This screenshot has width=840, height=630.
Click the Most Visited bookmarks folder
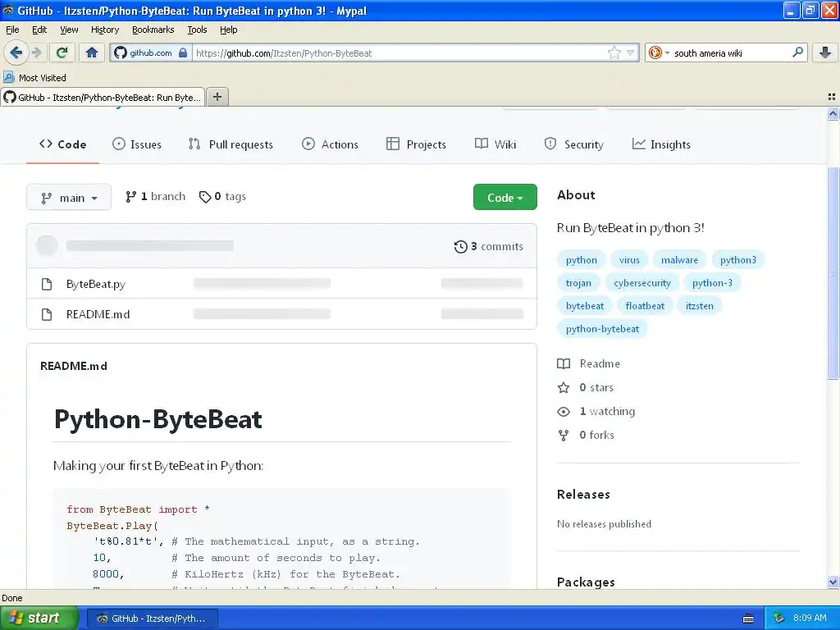35,77
